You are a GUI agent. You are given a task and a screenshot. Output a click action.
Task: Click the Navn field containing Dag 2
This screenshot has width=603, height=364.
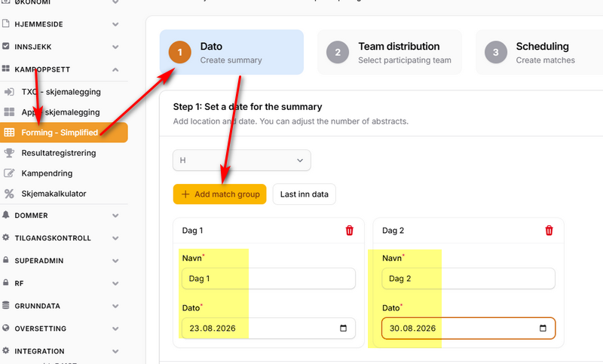click(x=468, y=279)
